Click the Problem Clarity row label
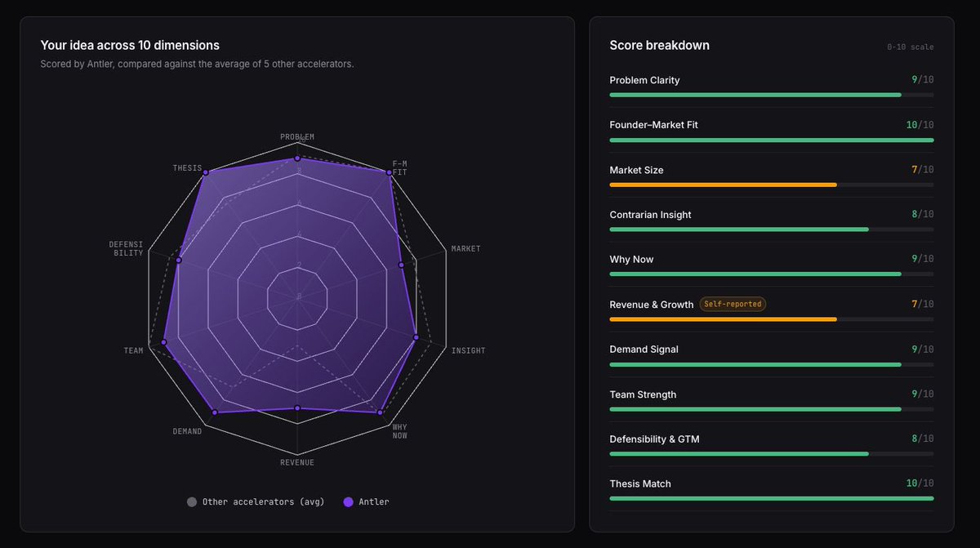Viewport: 980px width, 548px height. [644, 80]
